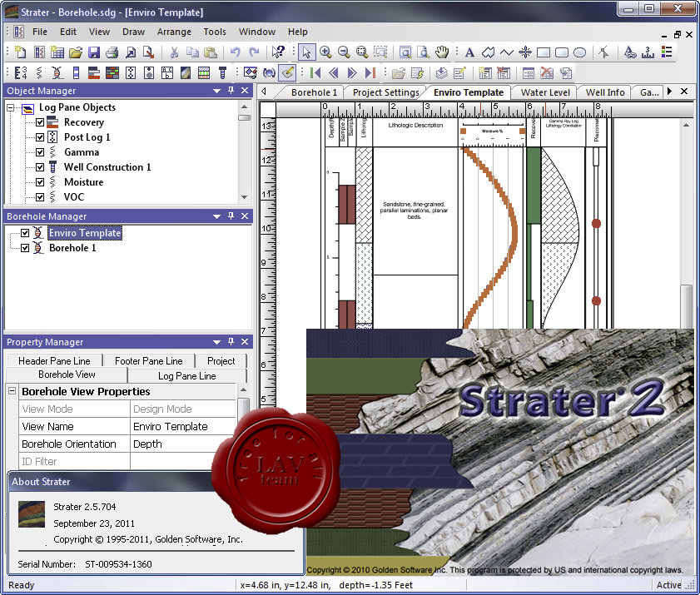Select the Polygon drawing tool
The height and width of the screenshot is (595, 700).
[x=488, y=52]
